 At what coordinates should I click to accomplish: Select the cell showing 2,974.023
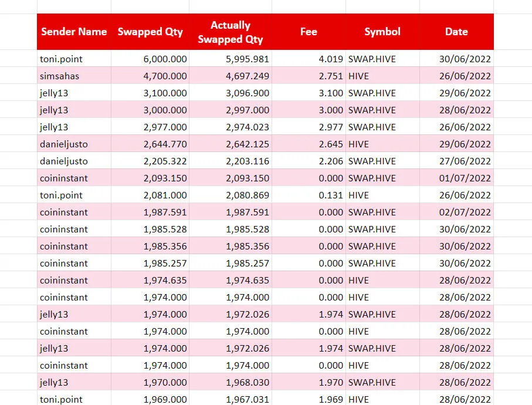click(231, 126)
